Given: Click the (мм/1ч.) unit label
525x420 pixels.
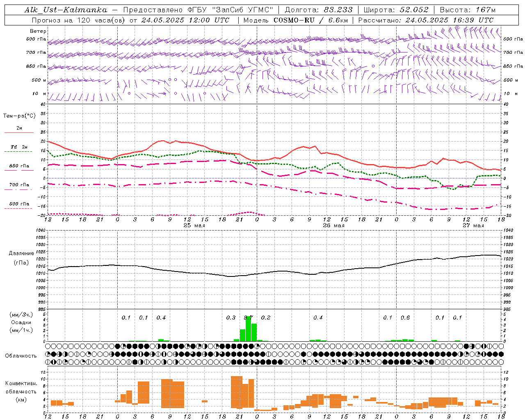Looking at the screenshot, I should coord(21,330).
